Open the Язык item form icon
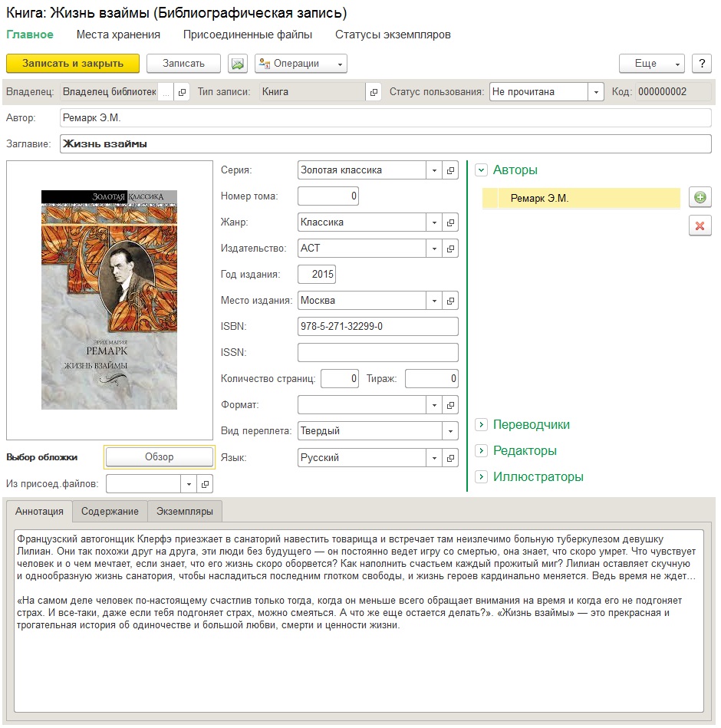Screen dimensions: 721x728 450,458
